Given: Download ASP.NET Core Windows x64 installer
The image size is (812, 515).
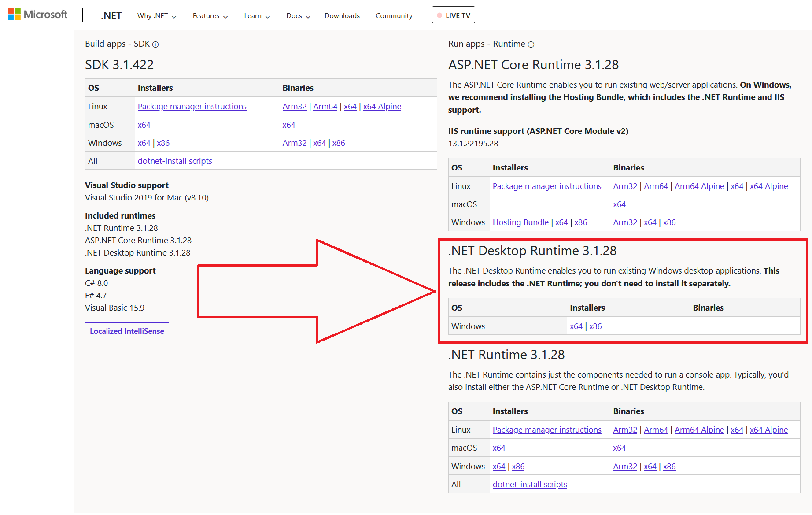Looking at the screenshot, I should [561, 222].
